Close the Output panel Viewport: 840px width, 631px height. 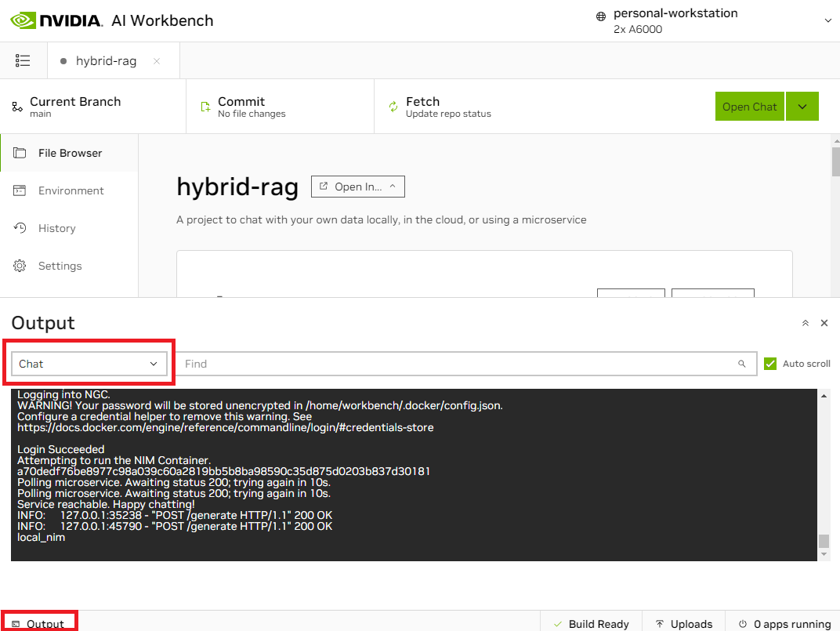tap(824, 323)
